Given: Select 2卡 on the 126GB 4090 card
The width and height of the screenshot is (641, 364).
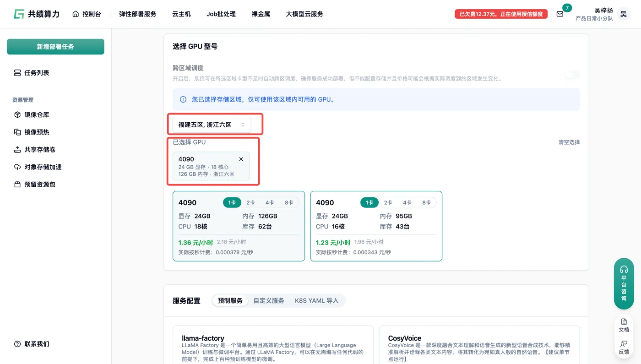Looking at the screenshot, I should tap(250, 202).
